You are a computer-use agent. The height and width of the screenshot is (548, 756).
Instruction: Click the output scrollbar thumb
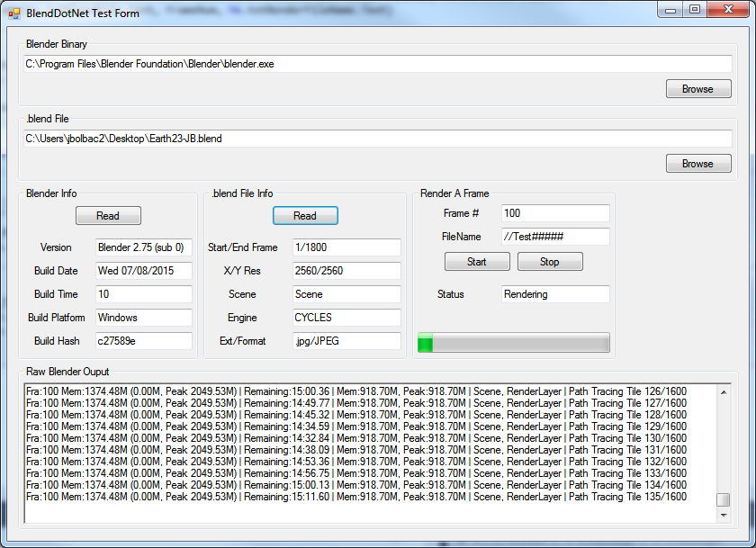point(724,499)
